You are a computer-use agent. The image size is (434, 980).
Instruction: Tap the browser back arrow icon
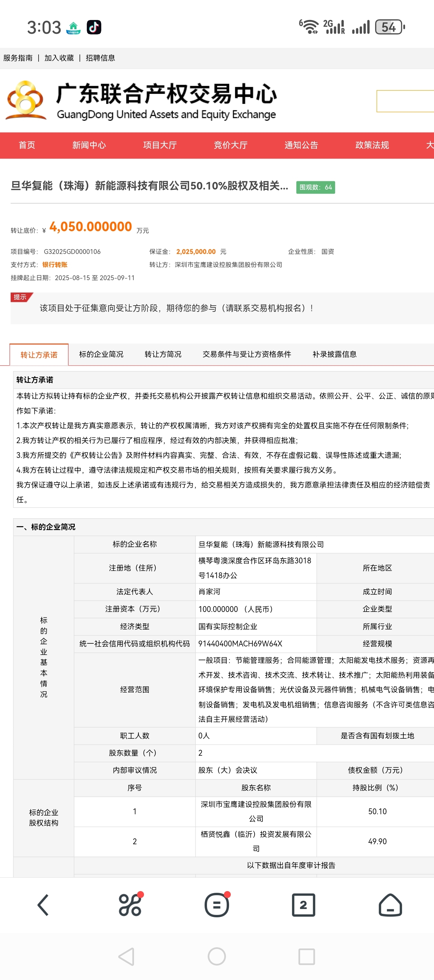coord(43,905)
